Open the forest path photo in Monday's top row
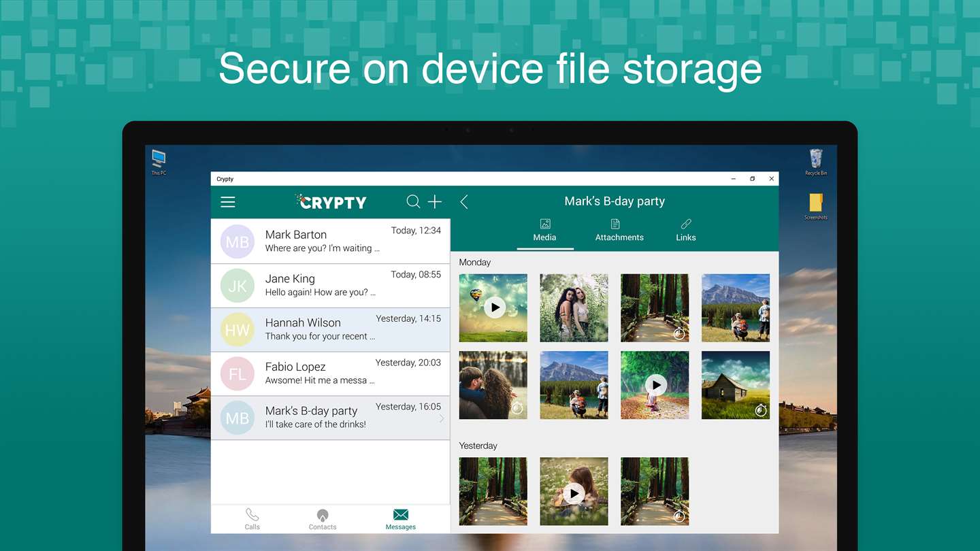Screen dimensions: 980x551 point(655,307)
